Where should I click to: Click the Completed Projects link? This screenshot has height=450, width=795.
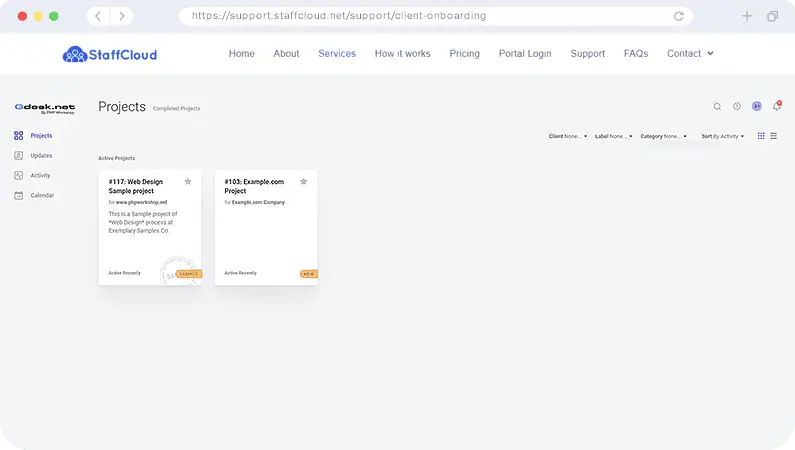pyautogui.click(x=176, y=108)
